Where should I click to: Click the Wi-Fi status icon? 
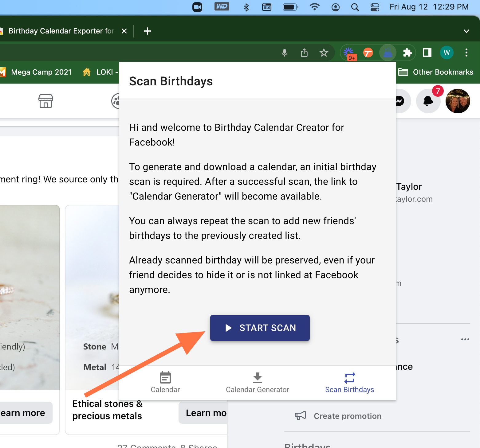point(314,7)
